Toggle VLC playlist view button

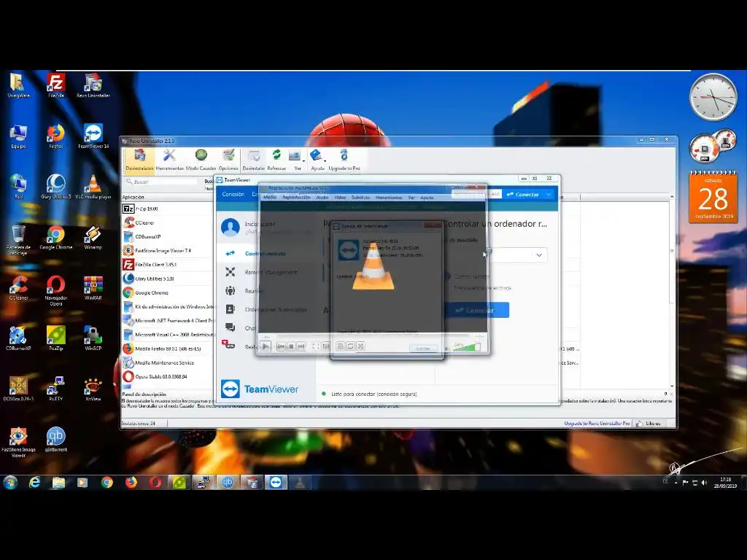[x=340, y=346]
